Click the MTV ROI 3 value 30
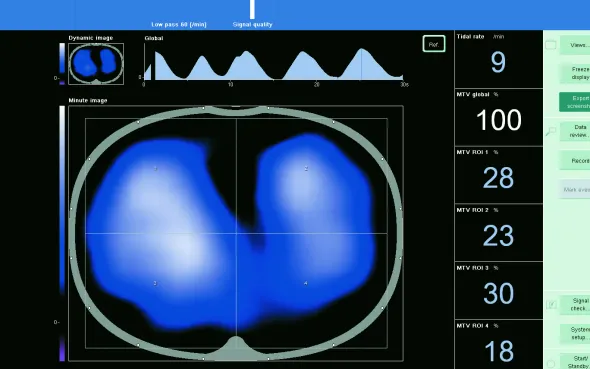Screen dimensions: 590x369 498,294
